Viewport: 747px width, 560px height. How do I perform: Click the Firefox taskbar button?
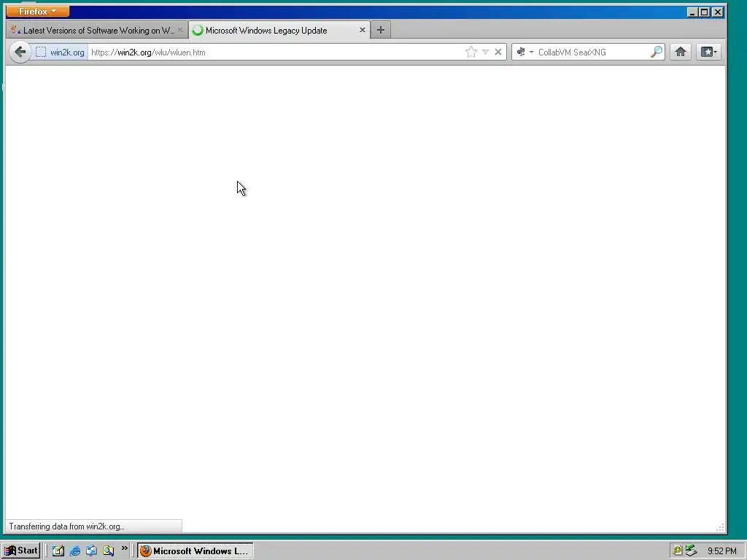pyautogui.click(x=196, y=551)
